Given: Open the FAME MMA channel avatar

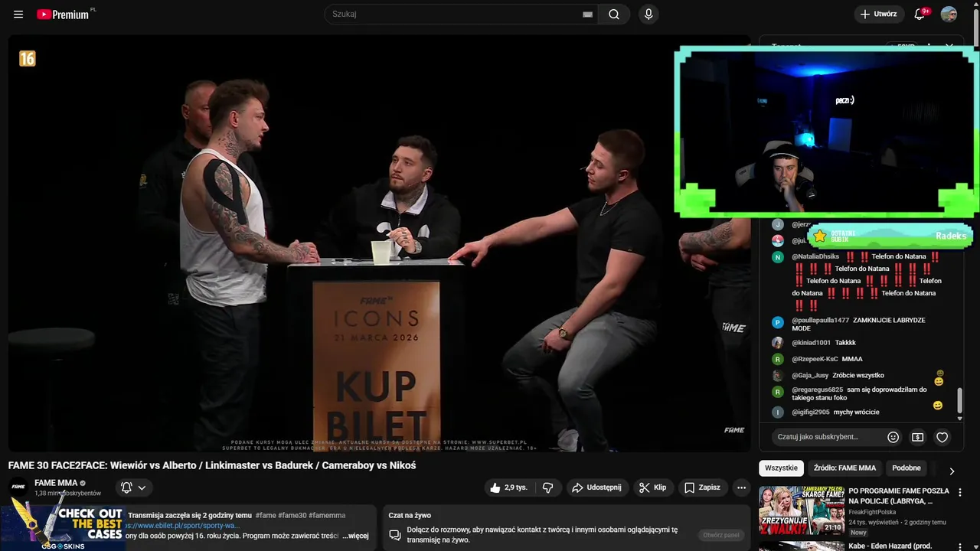Looking at the screenshot, I should (18, 487).
